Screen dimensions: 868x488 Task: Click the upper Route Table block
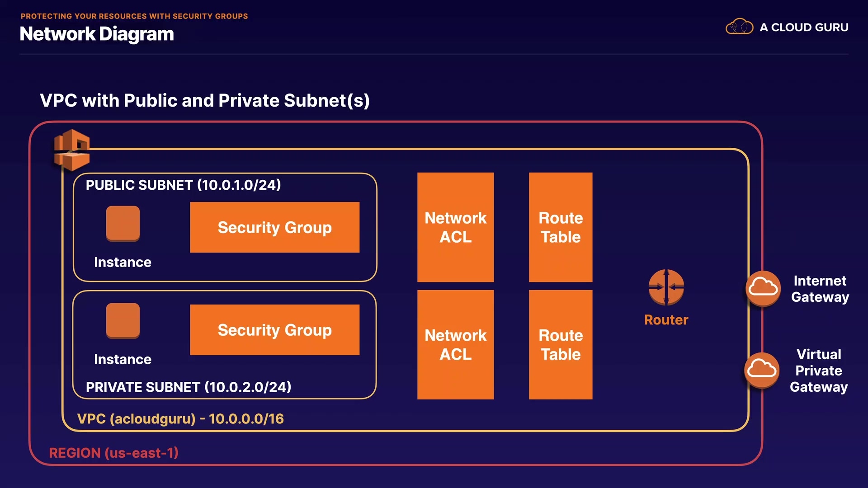561,227
